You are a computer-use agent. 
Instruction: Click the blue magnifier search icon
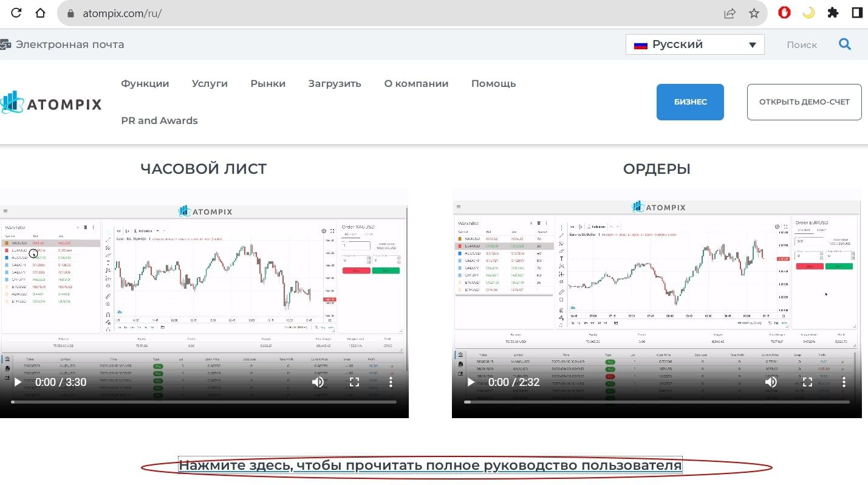pos(845,44)
